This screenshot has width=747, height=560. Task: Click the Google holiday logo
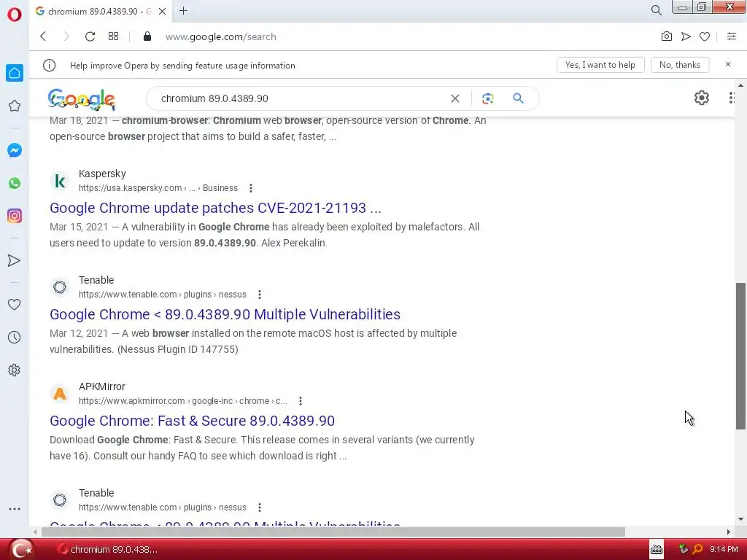(x=82, y=99)
